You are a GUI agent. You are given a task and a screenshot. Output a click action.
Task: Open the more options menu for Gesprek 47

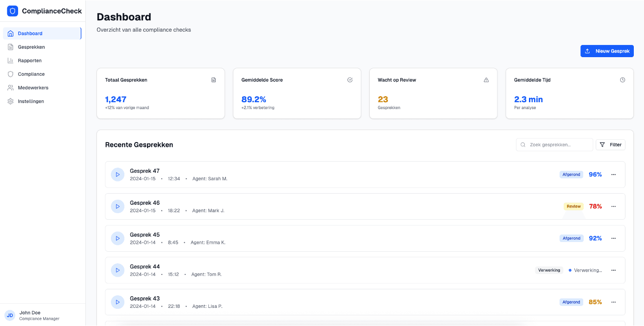click(x=613, y=175)
